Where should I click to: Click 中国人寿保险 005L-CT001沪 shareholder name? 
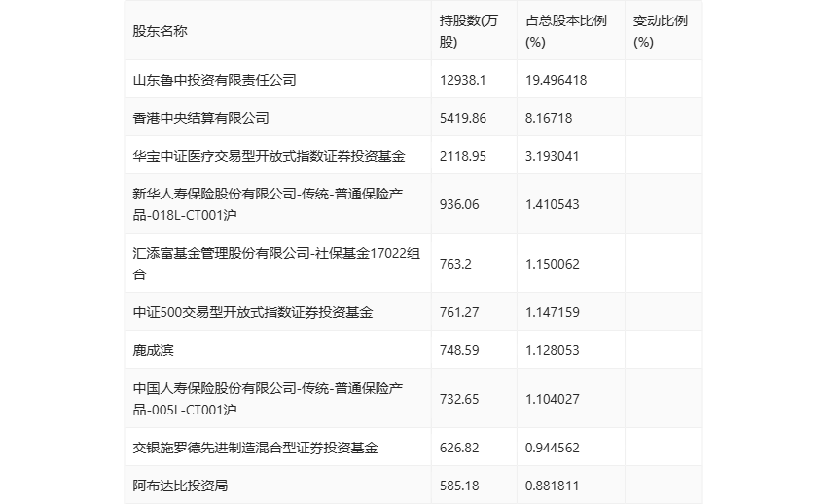pos(268,399)
